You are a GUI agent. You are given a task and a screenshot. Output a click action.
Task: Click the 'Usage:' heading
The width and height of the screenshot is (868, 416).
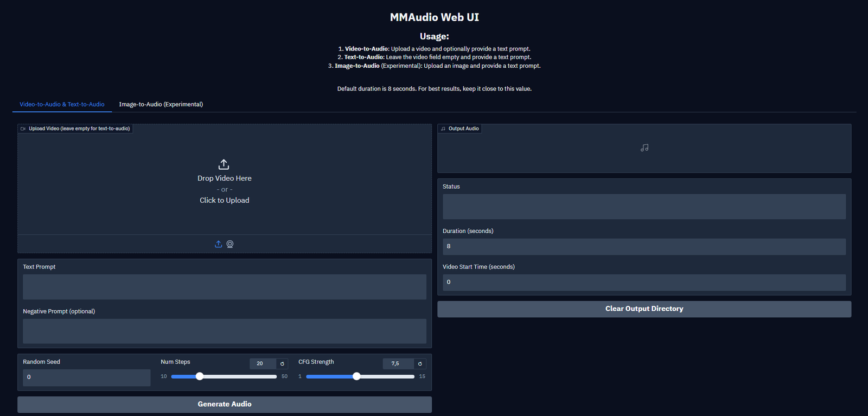point(435,36)
